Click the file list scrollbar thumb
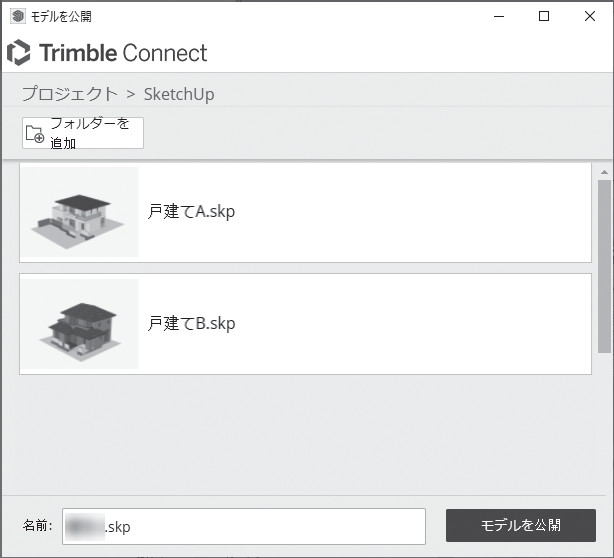Screen dimensions: 614x558 tap(604, 265)
